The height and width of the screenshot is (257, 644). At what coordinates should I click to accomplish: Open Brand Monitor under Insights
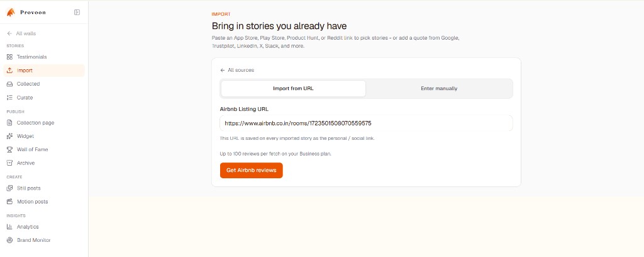pos(44,240)
